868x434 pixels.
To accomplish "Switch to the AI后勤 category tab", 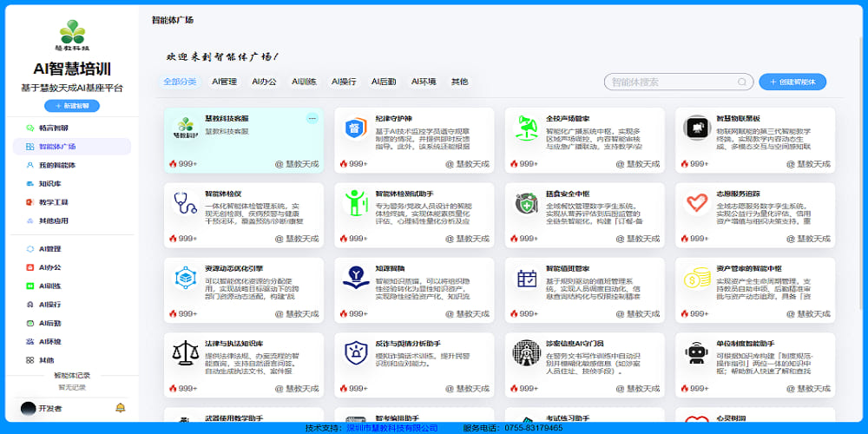I will (x=384, y=82).
